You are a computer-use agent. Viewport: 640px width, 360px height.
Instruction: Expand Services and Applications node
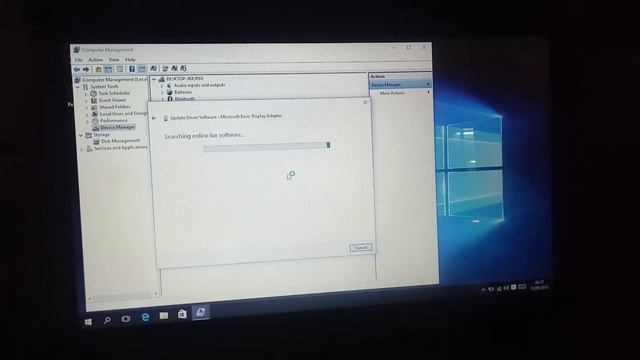click(x=82, y=149)
